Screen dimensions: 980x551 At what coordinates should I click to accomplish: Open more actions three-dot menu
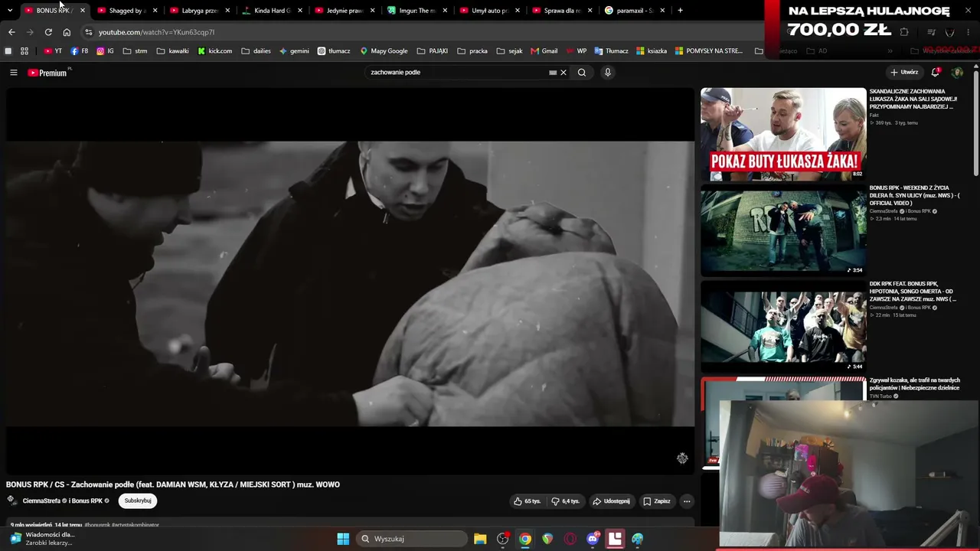pyautogui.click(x=687, y=501)
